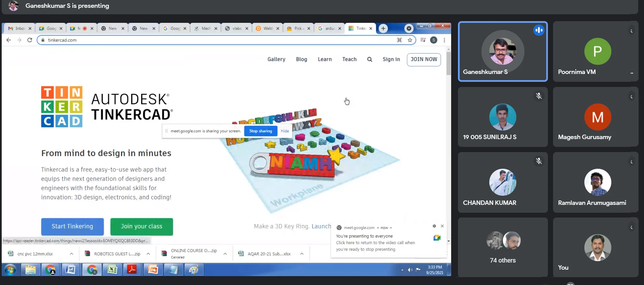Click the Google Meet camera icon in the notification

tap(437, 238)
